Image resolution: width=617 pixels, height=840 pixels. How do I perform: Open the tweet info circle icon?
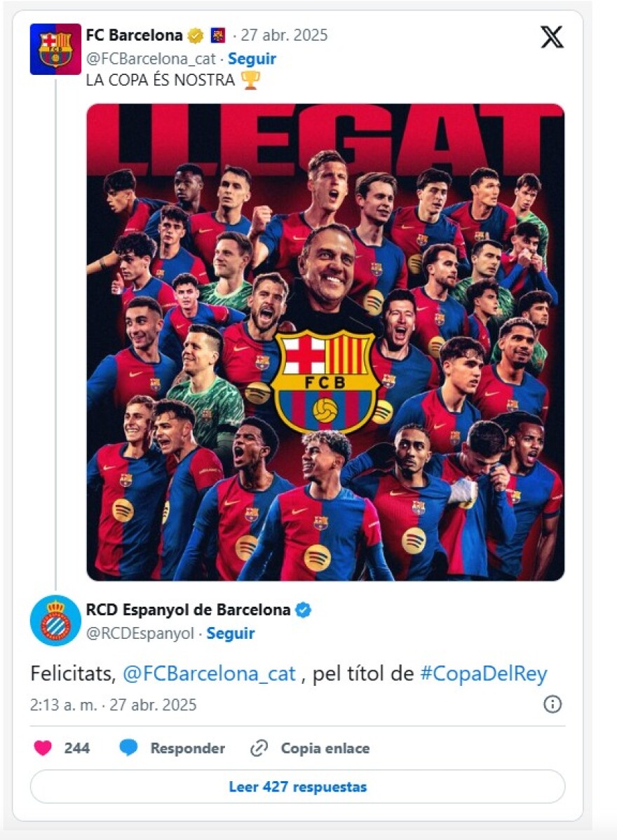pos(552,704)
